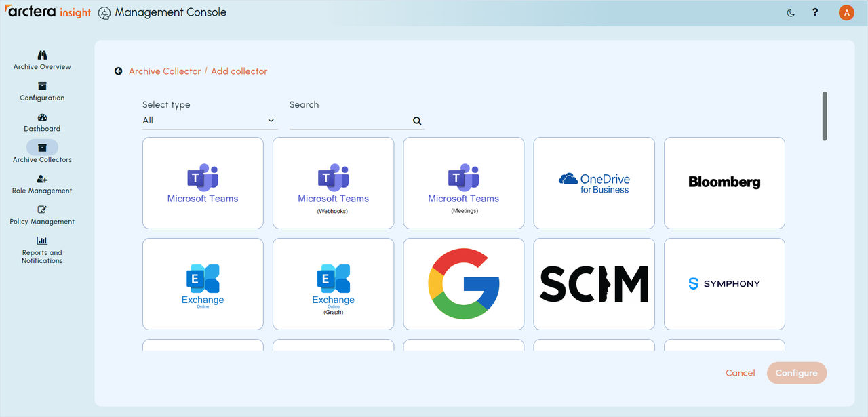Click the Management Console logo icon
This screenshot has height=417, width=868.
(x=104, y=13)
